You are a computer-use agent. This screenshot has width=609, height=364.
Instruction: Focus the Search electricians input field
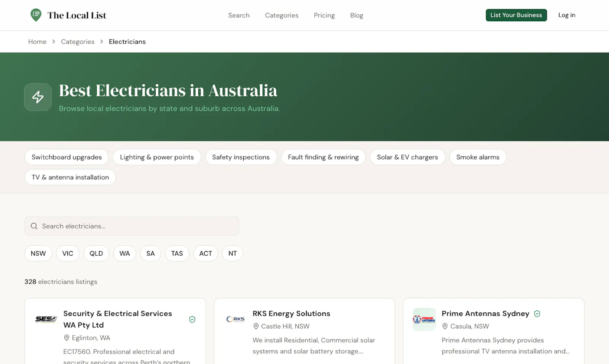(132, 226)
